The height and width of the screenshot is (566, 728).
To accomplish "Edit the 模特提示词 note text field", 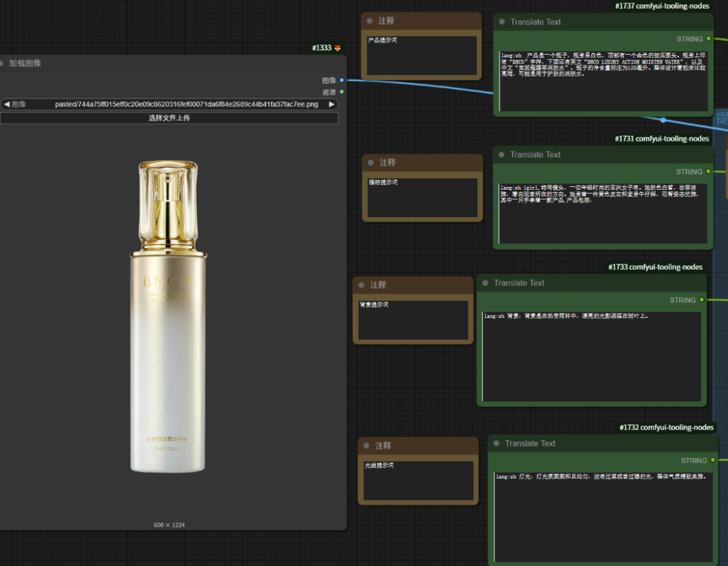I will click(423, 197).
